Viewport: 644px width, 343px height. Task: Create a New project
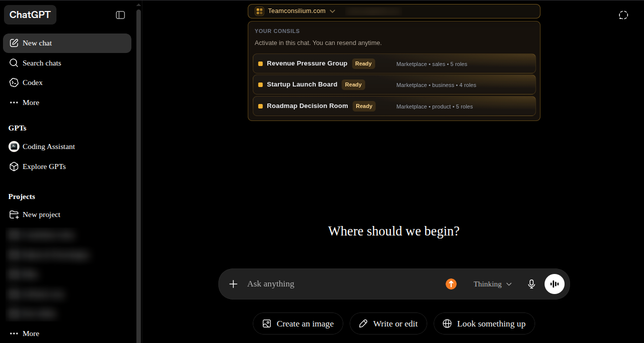67,214
